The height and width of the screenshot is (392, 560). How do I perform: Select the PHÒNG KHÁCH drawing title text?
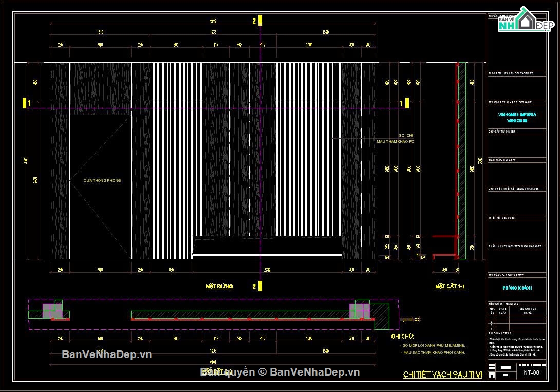[x=517, y=288]
